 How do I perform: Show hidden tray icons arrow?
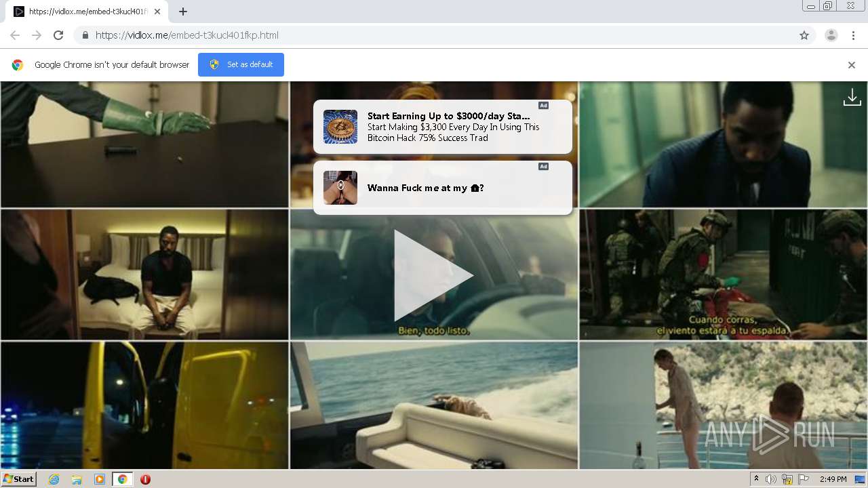[756, 479]
